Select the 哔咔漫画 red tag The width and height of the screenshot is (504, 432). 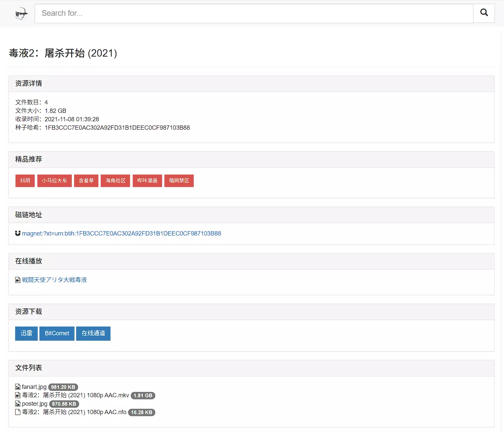[x=147, y=181]
